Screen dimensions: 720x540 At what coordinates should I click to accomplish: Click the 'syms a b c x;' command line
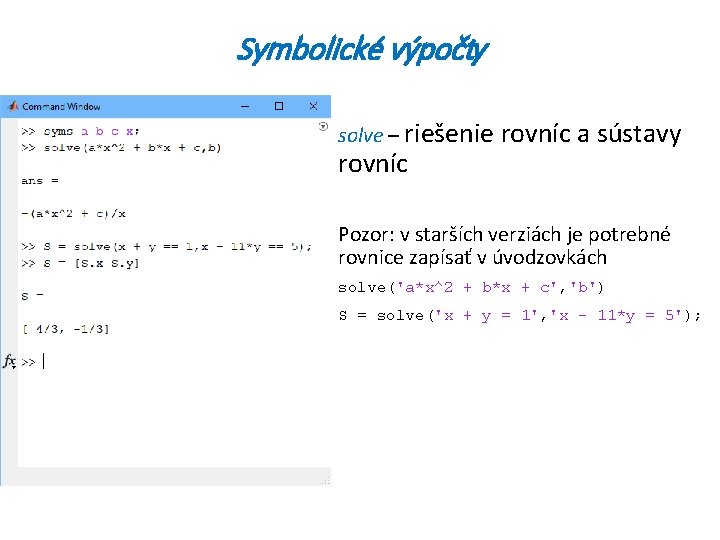tap(80, 131)
